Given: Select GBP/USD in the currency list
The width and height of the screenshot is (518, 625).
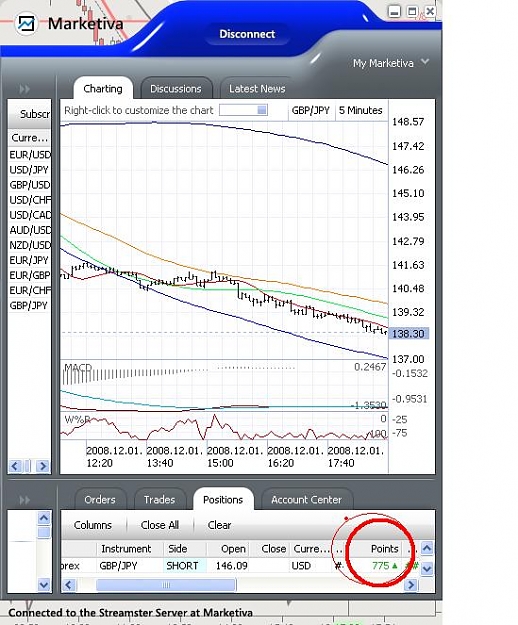Looking at the screenshot, I should [30, 185].
